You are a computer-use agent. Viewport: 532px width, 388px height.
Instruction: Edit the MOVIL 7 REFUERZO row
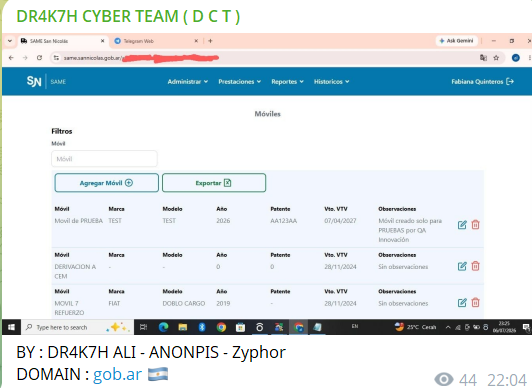[462, 303]
